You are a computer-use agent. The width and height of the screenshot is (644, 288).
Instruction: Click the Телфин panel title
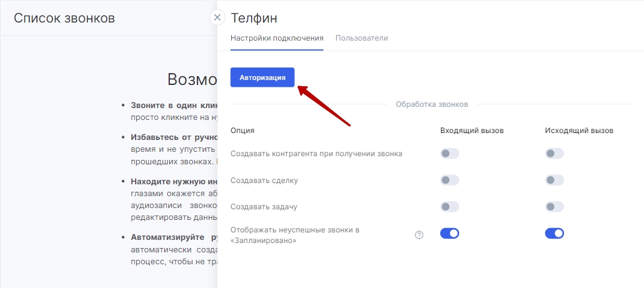point(254,18)
